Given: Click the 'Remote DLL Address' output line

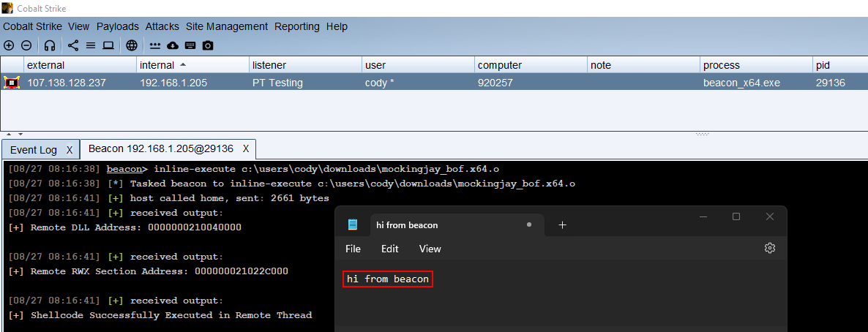Looking at the screenshot, I should pyautogui.click(x=125, y=227).
